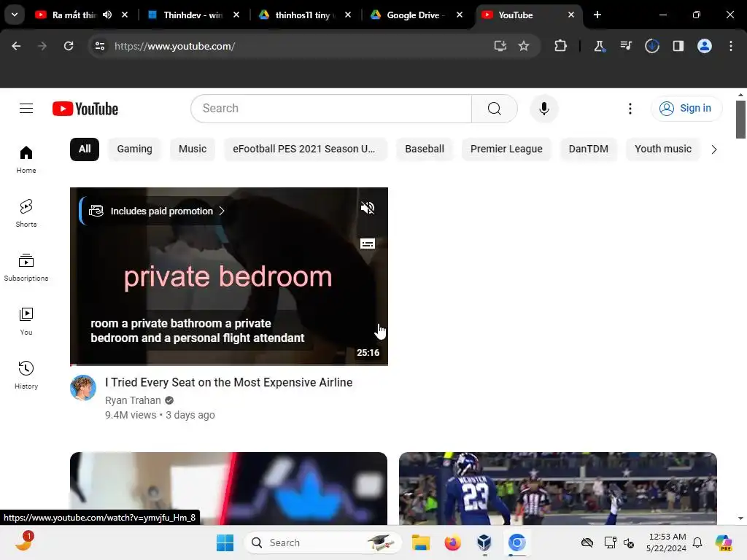Close the Google Drive tab

pyautogui.click(x=460, y=15)
